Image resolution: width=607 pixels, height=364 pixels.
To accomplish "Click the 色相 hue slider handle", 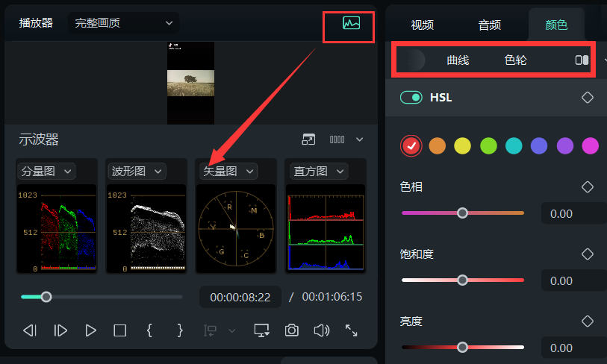I will (x=462, y=213).
